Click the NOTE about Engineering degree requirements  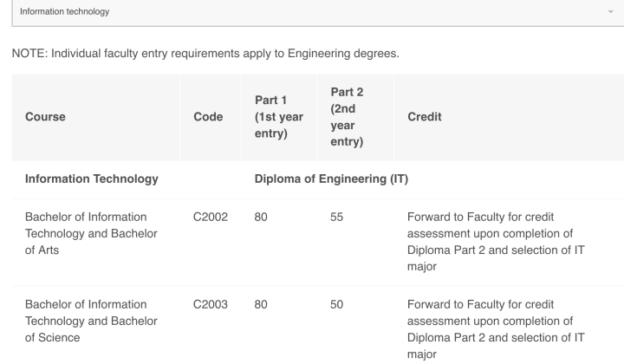click(205, 54)
